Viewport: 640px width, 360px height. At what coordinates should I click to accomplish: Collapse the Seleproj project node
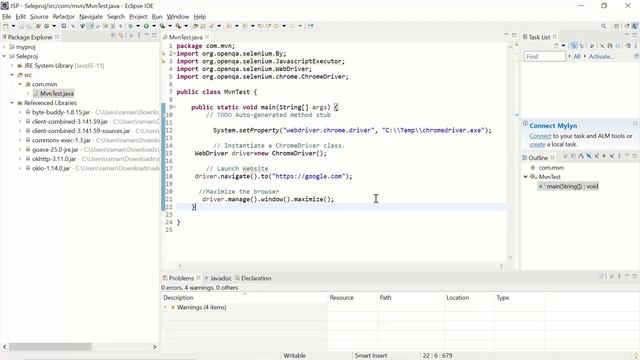click(x=4, y=56)
